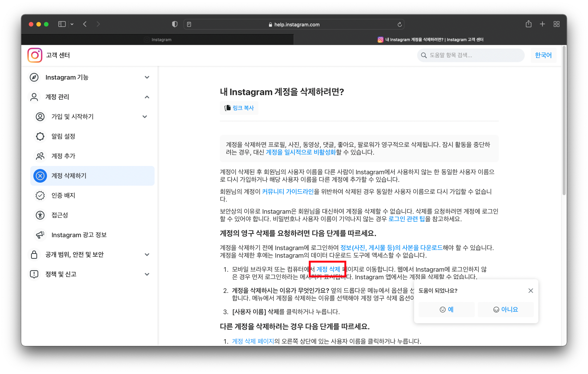Click the privacy shield icon
The image size is (588, 374).
pyautogui.click(x=175, y=24)
